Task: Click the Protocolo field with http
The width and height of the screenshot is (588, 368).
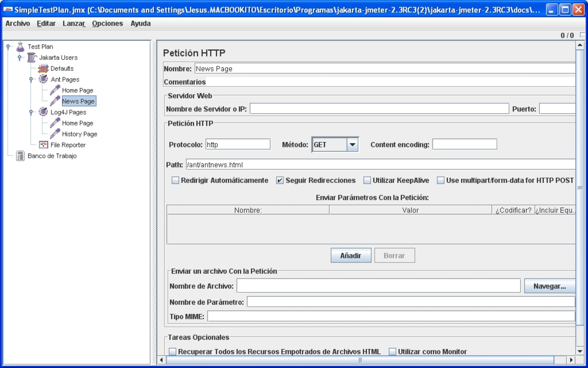Action: point(238,144)
